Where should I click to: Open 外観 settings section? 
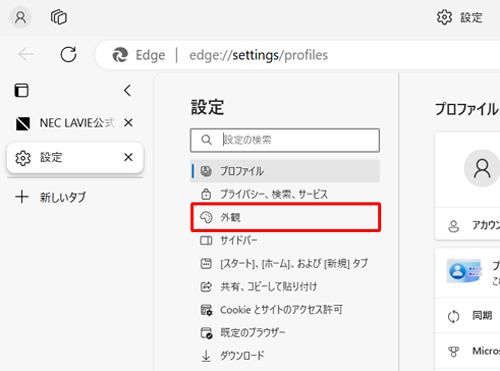[285, 217]
